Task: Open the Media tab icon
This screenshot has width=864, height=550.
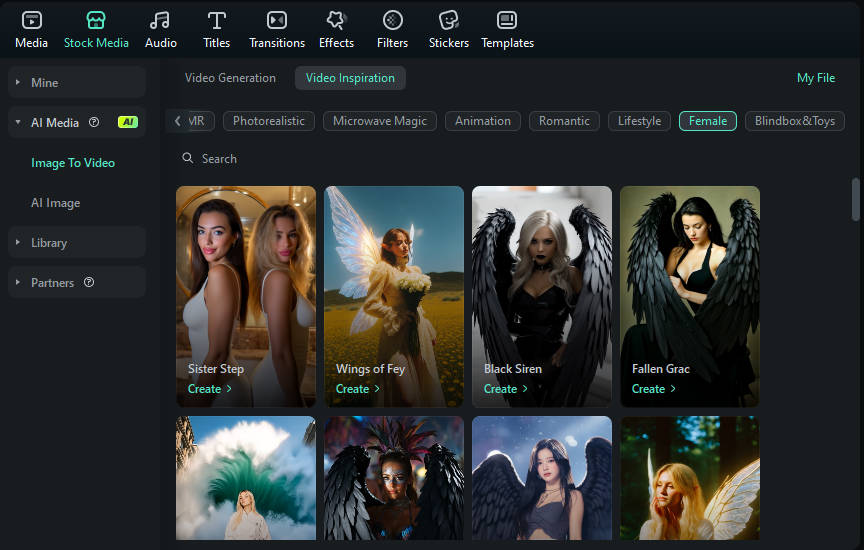Action: 31,20
